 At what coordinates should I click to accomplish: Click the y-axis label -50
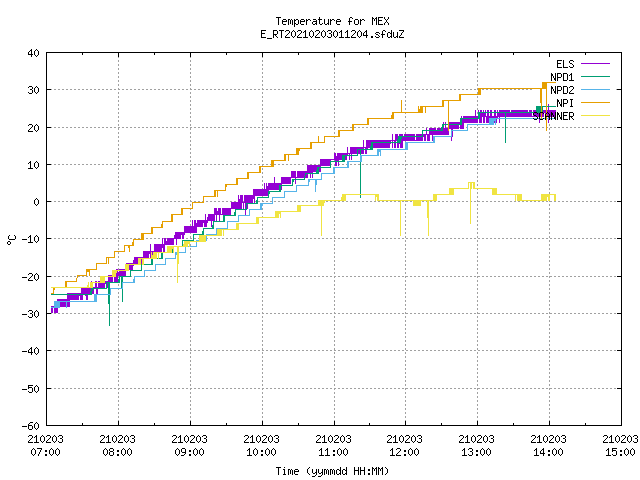click(x=31, y=389)
